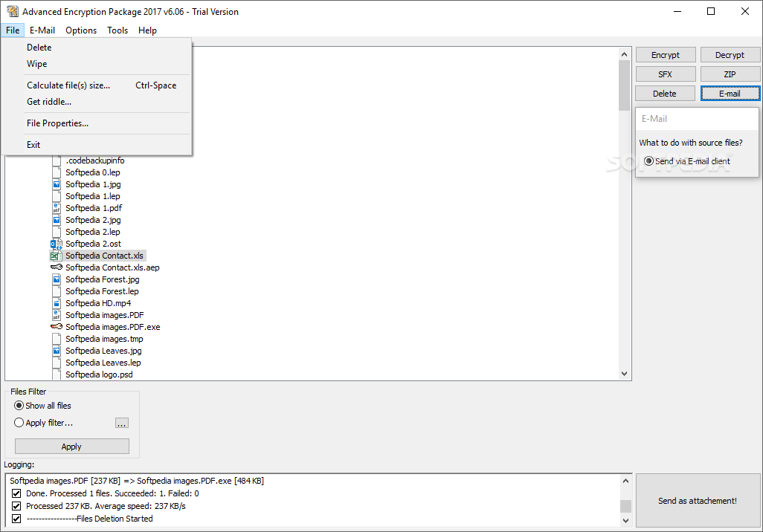
Task: Open the Options menu
Action: point(81,30)
